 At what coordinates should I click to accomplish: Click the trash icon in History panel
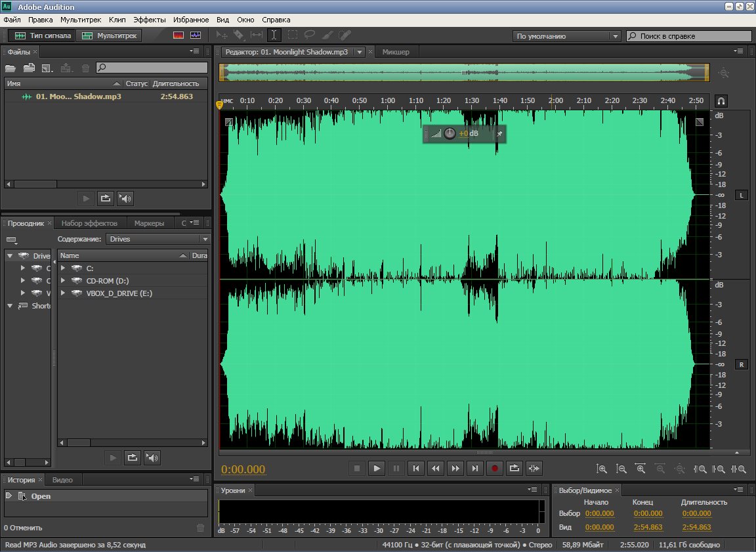point(201,527)
